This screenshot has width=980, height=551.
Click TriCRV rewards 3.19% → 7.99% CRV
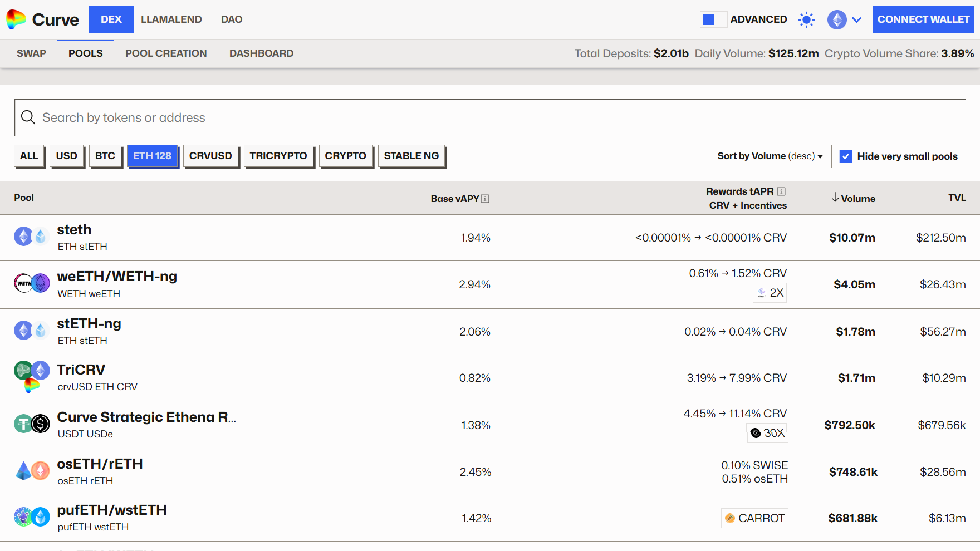[x=737, y=378]
